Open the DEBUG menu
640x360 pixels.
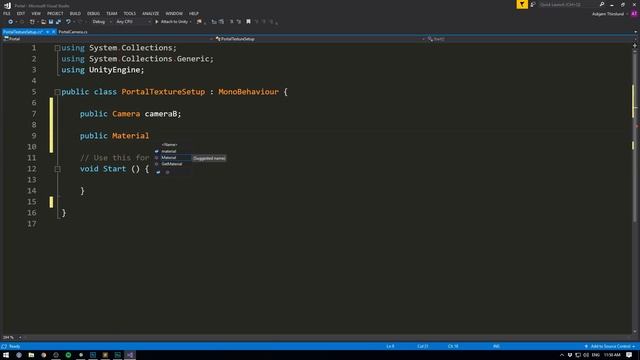93,13
